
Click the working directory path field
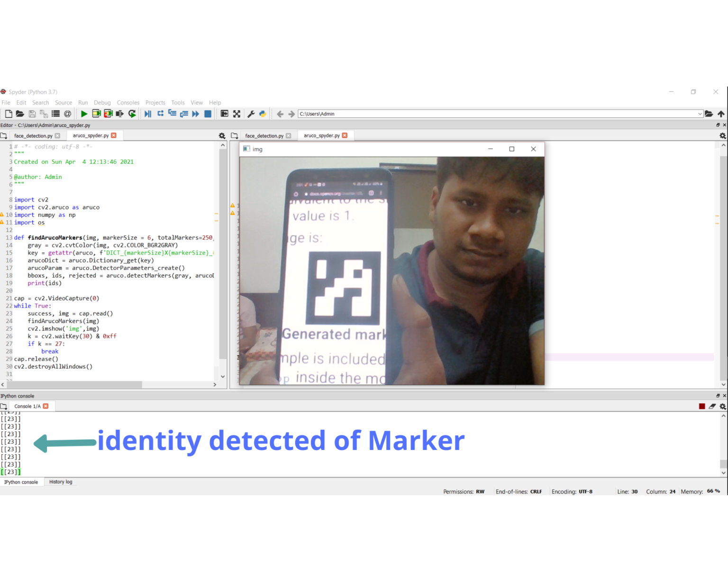click(x=474, y=114)
